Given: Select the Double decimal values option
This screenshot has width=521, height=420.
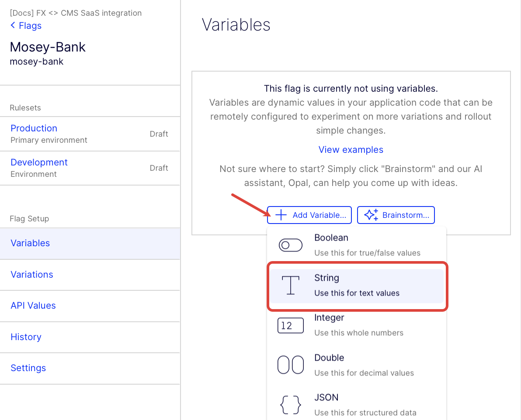Looking at the screenshot, I should click(357, 365).
